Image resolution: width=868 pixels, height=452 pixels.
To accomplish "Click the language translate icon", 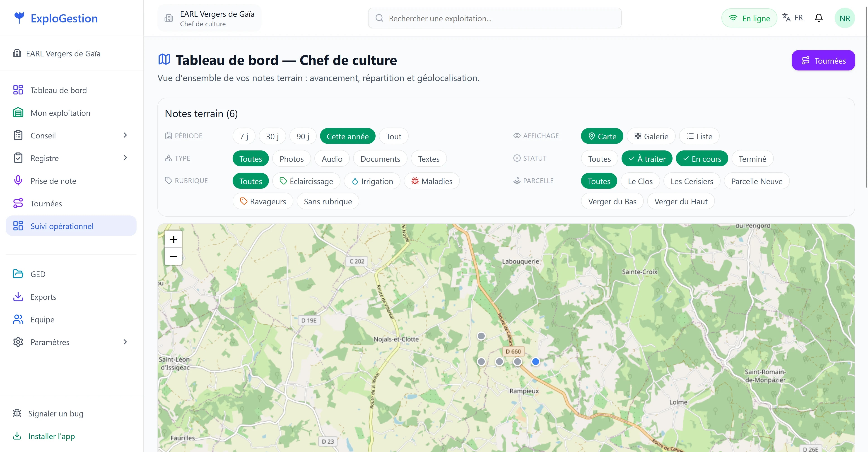I will (786, 17).
